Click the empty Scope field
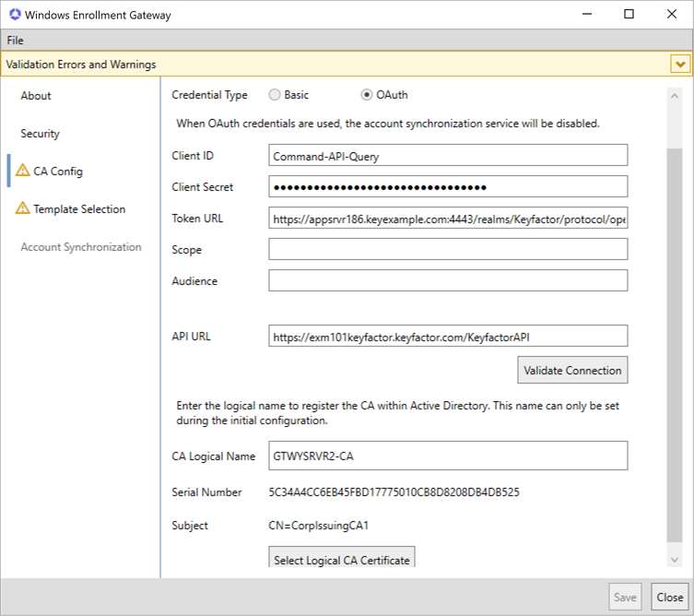 (x=448, y=250)
